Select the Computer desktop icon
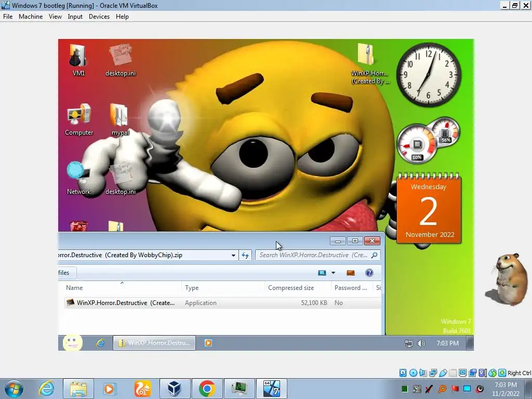 pos(79,119)
